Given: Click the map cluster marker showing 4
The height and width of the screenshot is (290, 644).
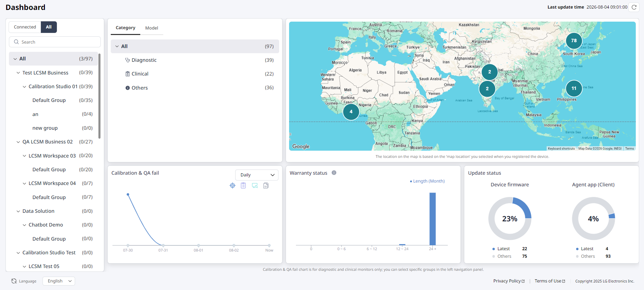Looking at the screenshot, I should 351,112.
